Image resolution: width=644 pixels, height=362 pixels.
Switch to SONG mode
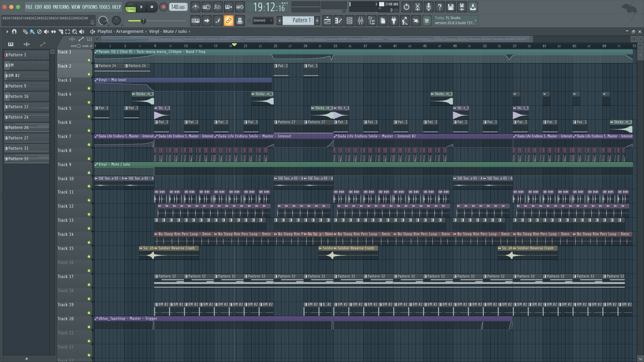click(x=131, y=9)
